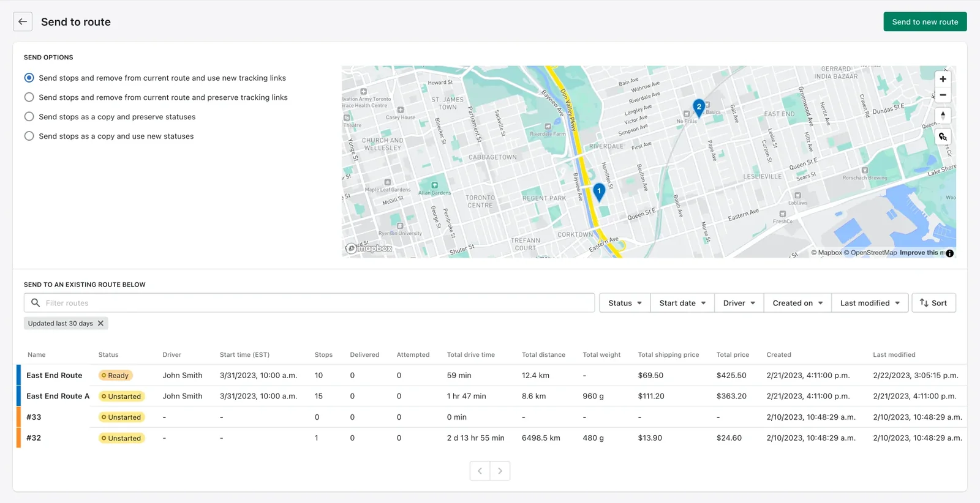Go back using the arrow button
Image resolution: width=980 pixels, height=503 pixels.
[x=23, y=21]
